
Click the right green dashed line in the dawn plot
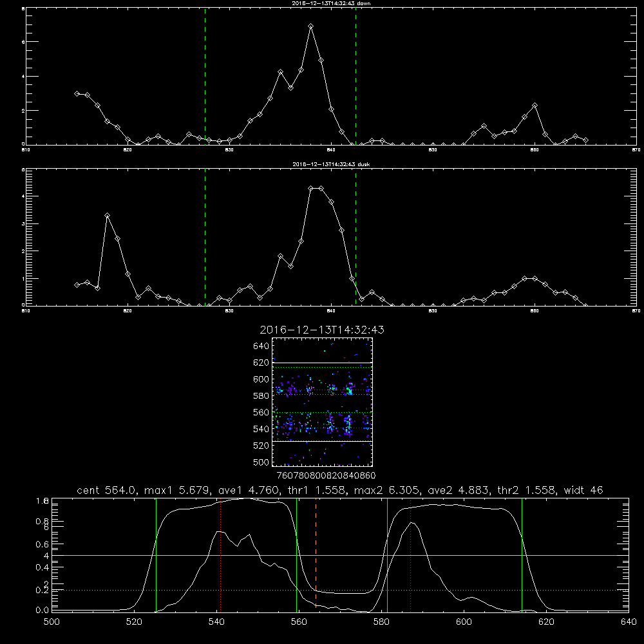pyautogui.click(x=355, y=77)
